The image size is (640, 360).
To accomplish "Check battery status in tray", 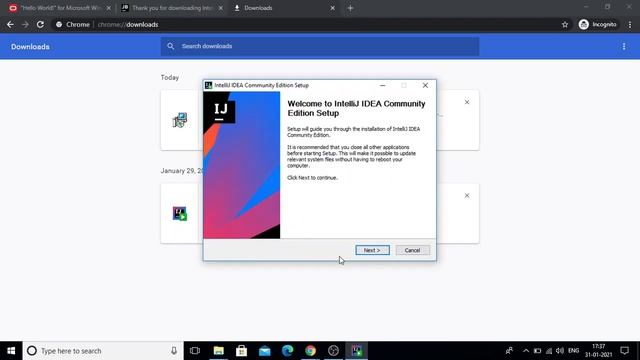I will 537,351.
